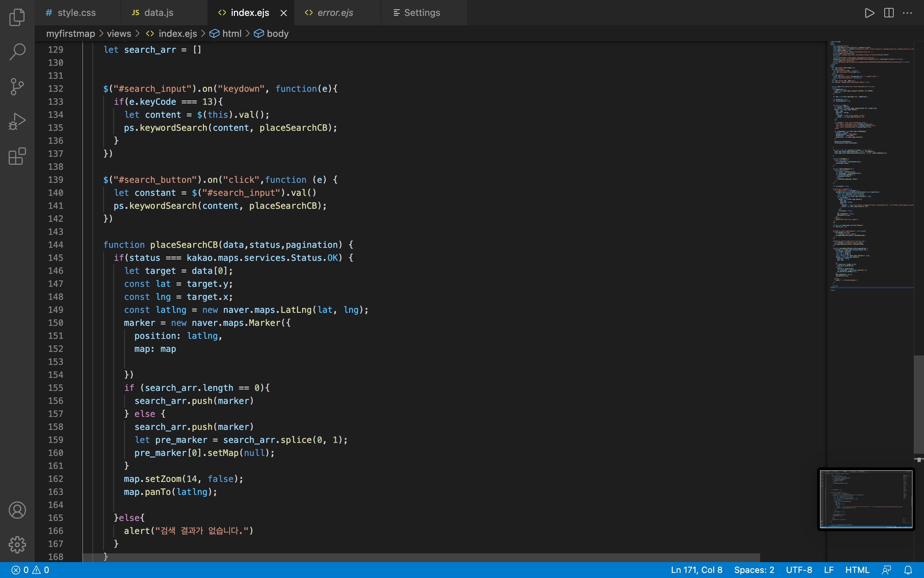Click the myfirstmap breadcrumb
Viewport: 924px width, 578px height.
point(71,34)
